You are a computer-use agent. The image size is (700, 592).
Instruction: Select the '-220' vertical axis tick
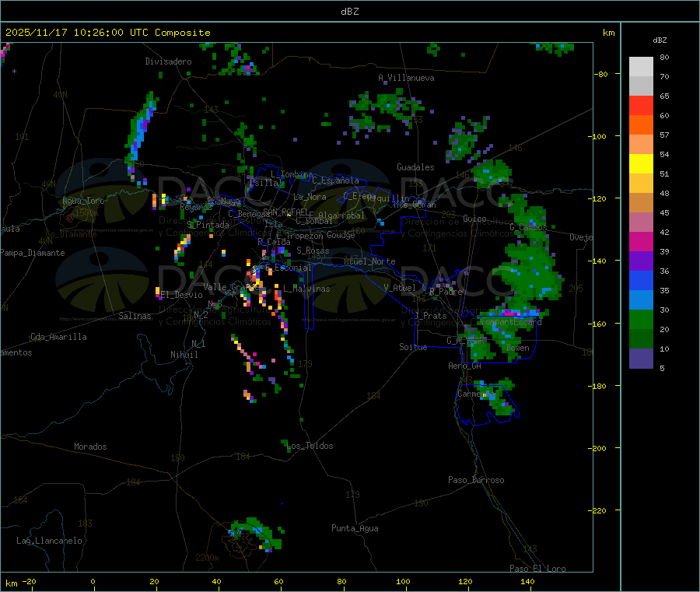[597, 510]
